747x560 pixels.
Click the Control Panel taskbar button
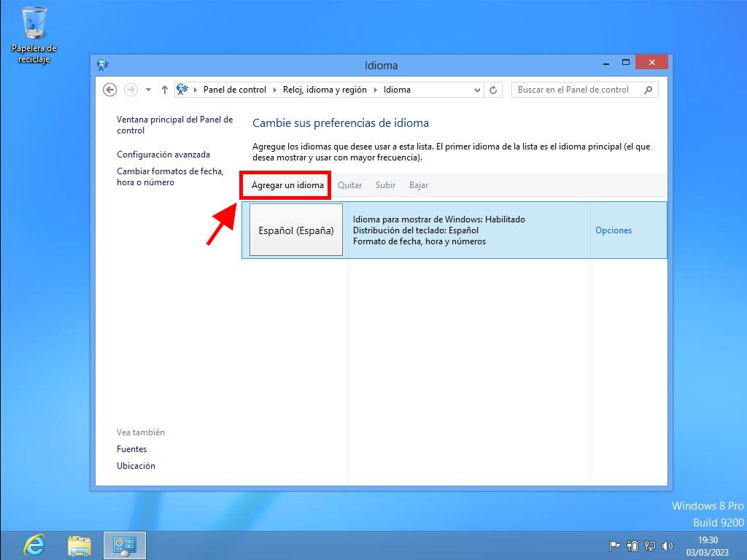pyautogui.click(x=124, y=545)
